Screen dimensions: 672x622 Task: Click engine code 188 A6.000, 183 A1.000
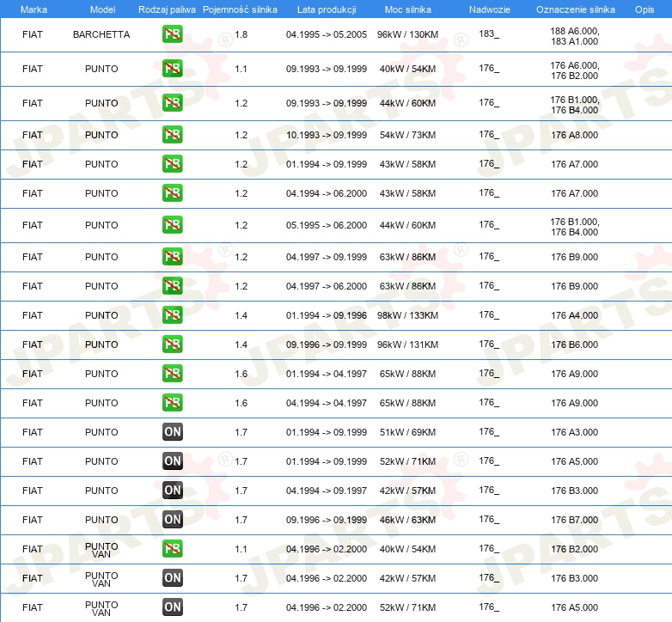(x=575, y=36)
